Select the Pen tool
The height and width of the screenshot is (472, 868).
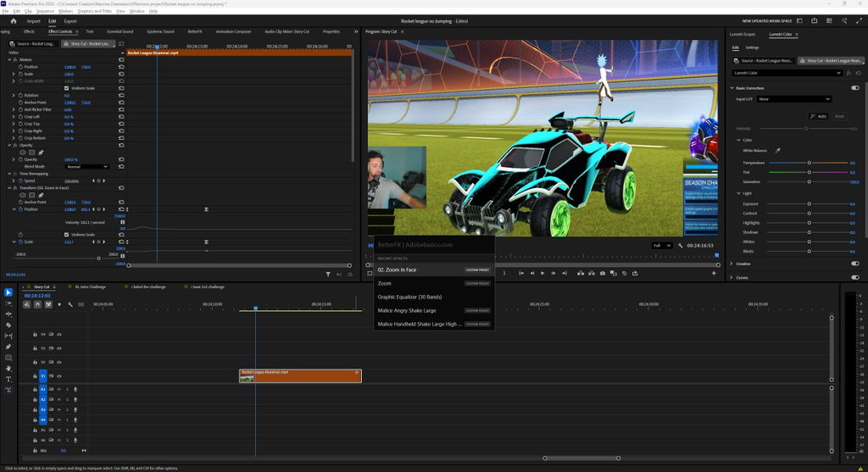[x=8, y=347]
